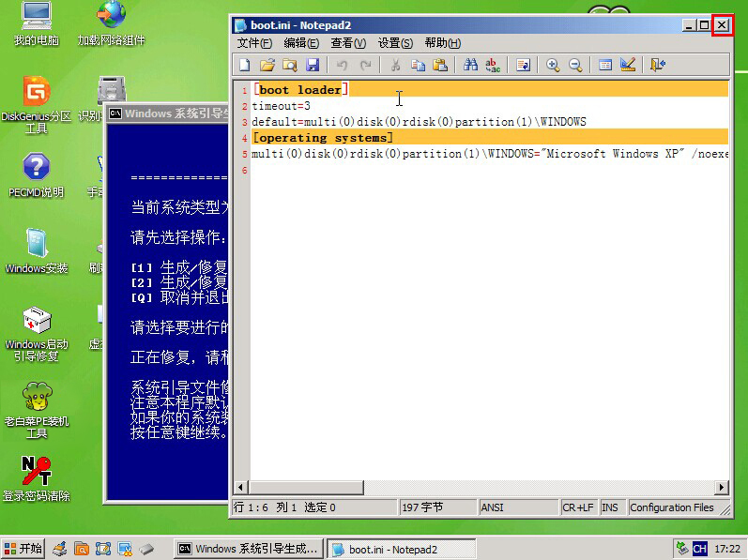Image resolution: width=748 pixels, height=560 pixels.
Task: Click the Browse files toolbar icon
Action: click(x=290, y=65)
